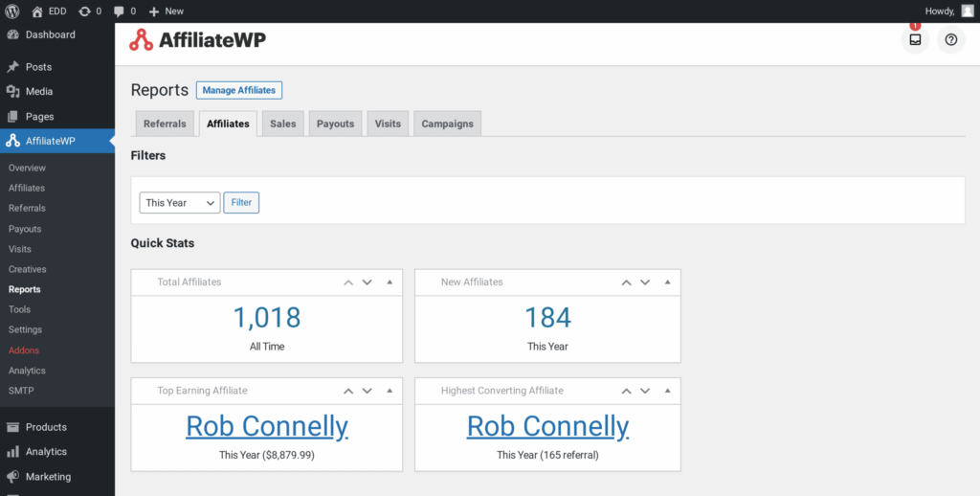
Task: Collapse Total Affiliates panel
Action: 390,282
